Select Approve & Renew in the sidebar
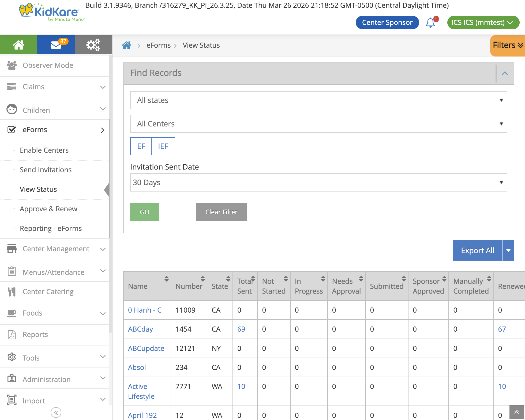525x420 pixels. pyautogui.click(x=48, y=209)
